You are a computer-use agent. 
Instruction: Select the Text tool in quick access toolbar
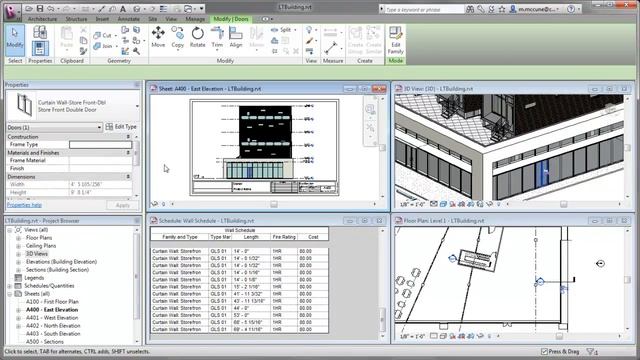pos(122,9)
